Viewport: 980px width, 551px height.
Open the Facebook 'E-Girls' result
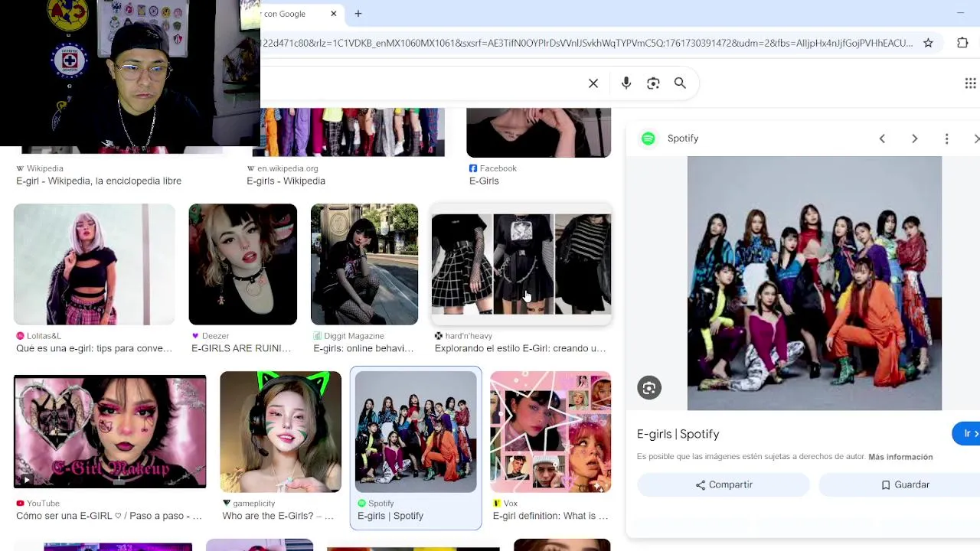click(x=484, y=181)
